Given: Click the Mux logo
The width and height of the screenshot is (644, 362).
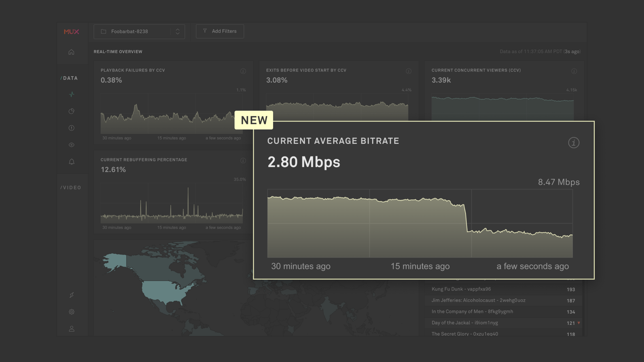Looking at the screenshot, I should pos(71,32).
